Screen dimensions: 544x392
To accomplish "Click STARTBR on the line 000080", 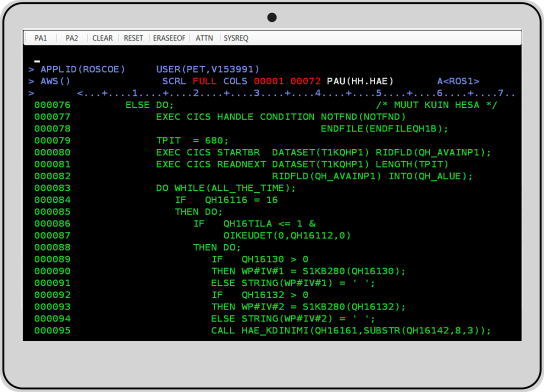I will coord(238,152).
